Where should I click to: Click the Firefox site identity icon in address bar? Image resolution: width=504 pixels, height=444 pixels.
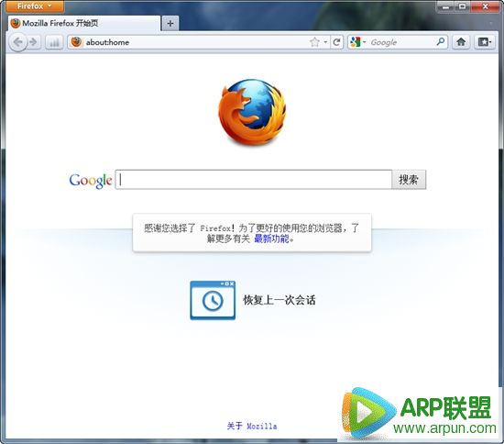tap(76, 42)
